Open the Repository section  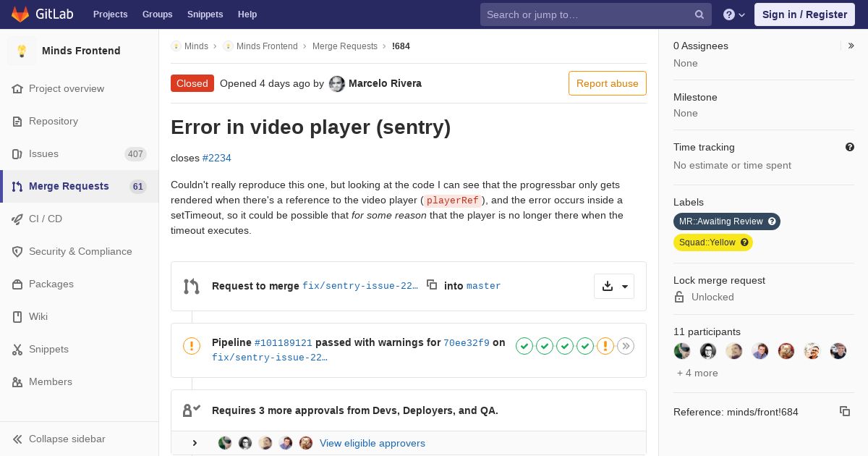pyautogui.click(x=54, y=121)
